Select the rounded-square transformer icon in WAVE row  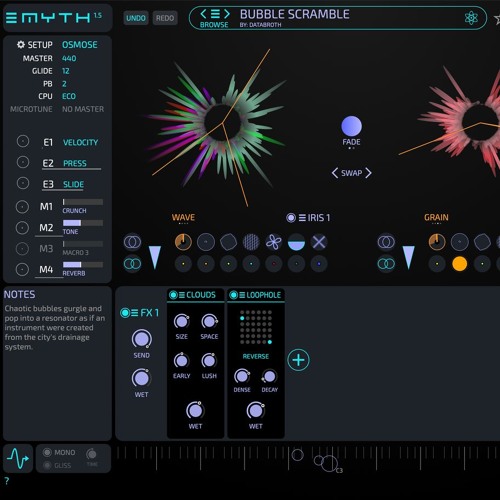click(228, 242)
